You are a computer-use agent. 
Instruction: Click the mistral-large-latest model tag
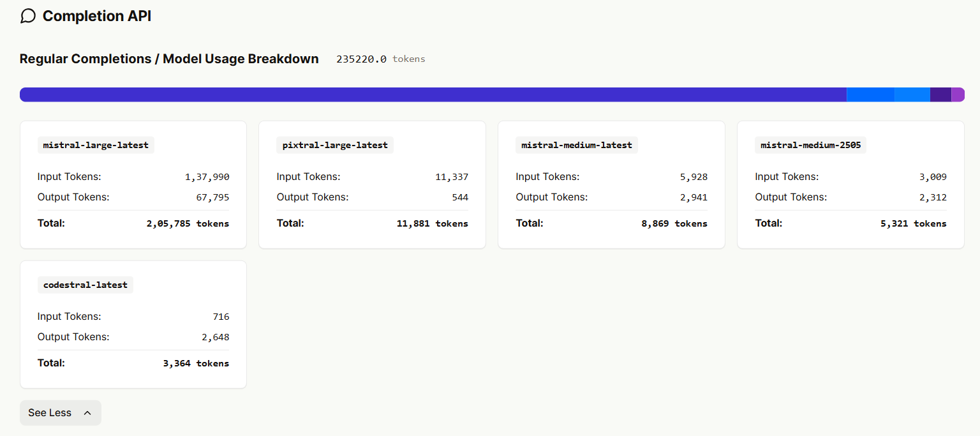tap(96, 145)
